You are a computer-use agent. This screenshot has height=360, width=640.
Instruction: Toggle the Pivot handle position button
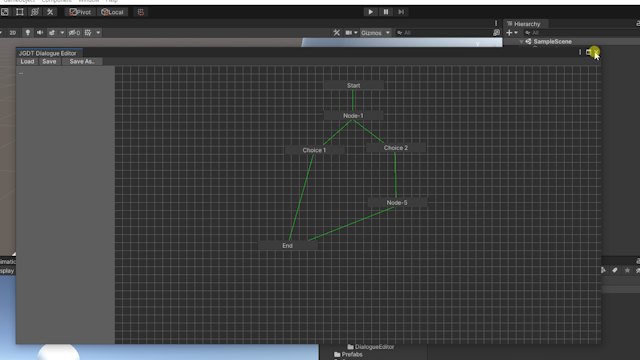coord(80,12)
